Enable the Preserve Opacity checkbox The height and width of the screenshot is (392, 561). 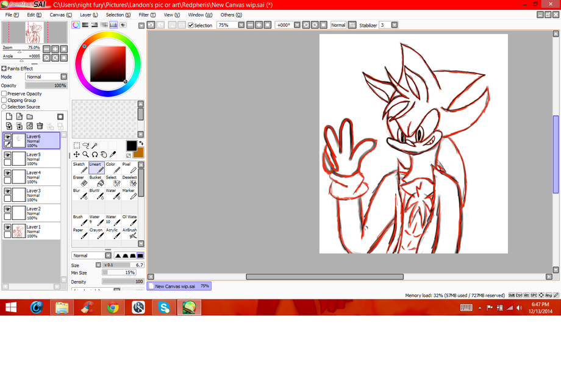pos(4,94)
